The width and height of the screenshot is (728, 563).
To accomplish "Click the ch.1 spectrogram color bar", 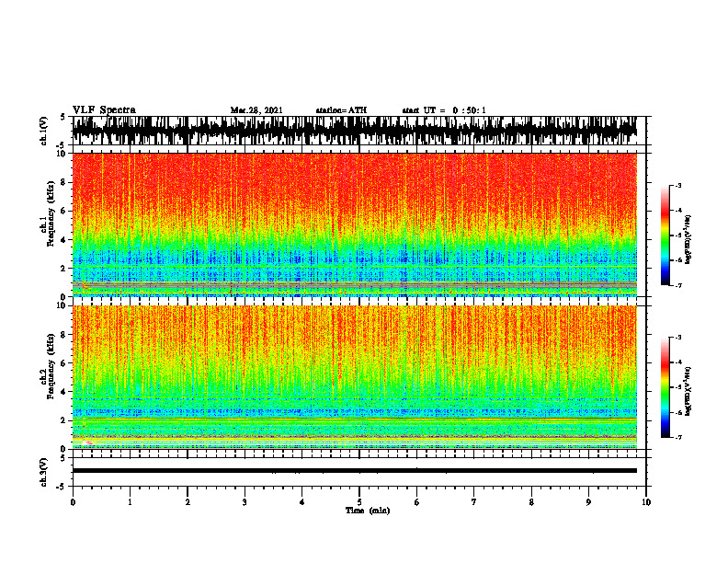I will [665, 236].
